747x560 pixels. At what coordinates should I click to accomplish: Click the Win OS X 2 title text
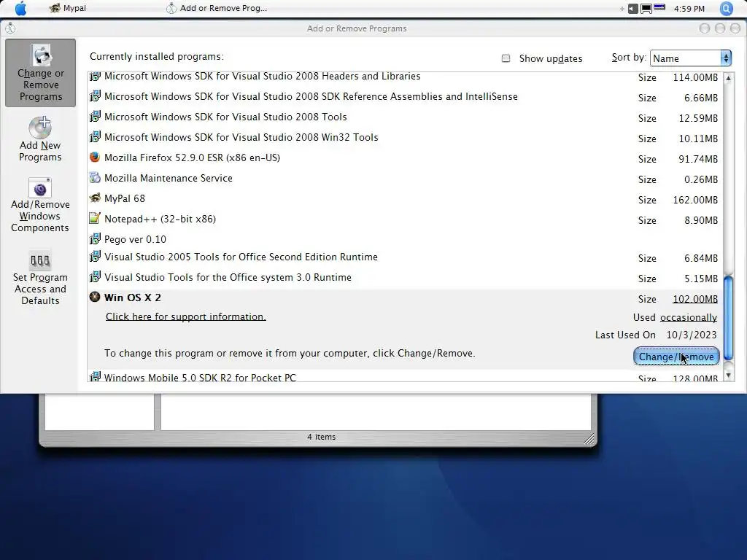pyautogui.click(x=133, y=297)
